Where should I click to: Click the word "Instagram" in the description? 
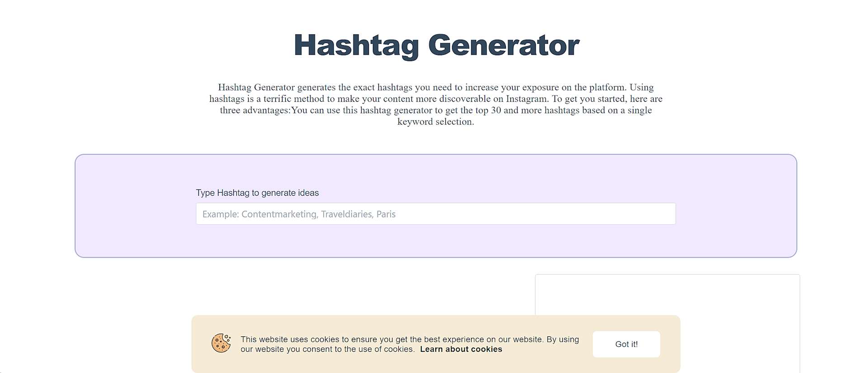526,99
